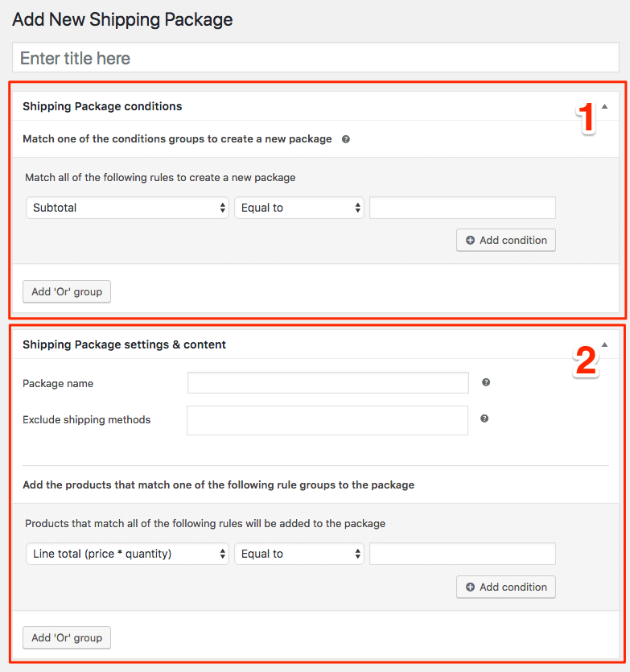Focus the Package name text field

328,383
